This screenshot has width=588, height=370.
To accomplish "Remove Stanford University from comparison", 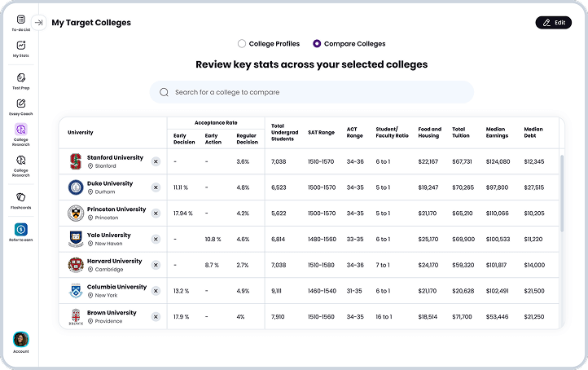I will pyautogui.click(x=156, y=161).
